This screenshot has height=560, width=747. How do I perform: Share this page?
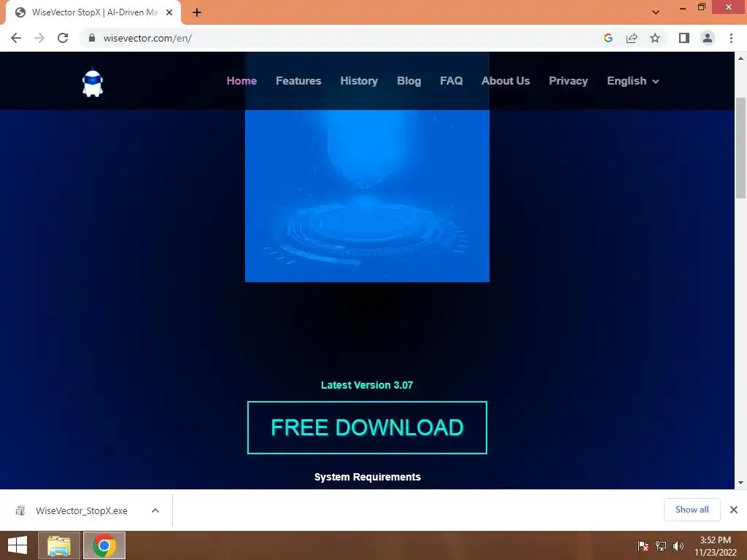[632, 38]
